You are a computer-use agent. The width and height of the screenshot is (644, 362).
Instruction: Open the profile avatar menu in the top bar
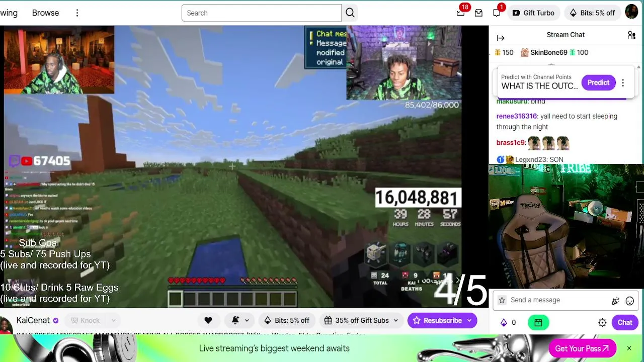coord(631,13)
